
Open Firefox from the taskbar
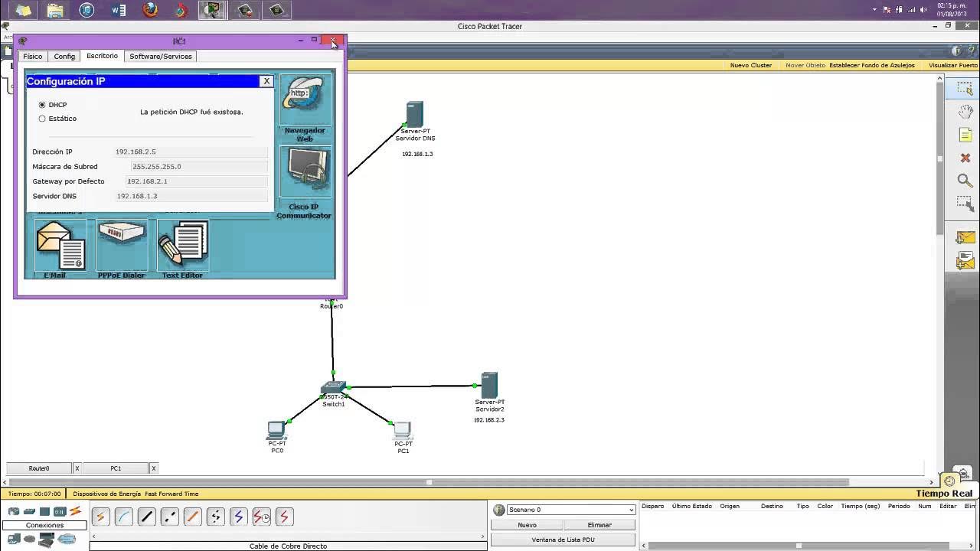150,10
